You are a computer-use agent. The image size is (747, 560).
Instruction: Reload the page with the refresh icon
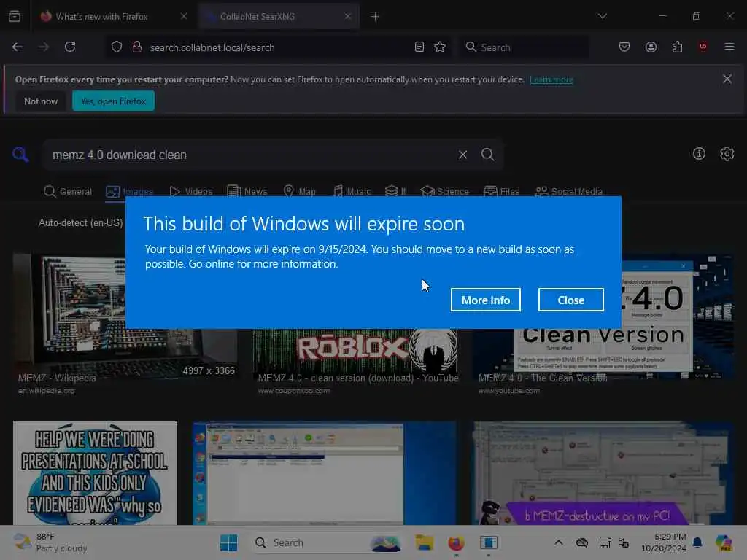click(x=70, y=47)
